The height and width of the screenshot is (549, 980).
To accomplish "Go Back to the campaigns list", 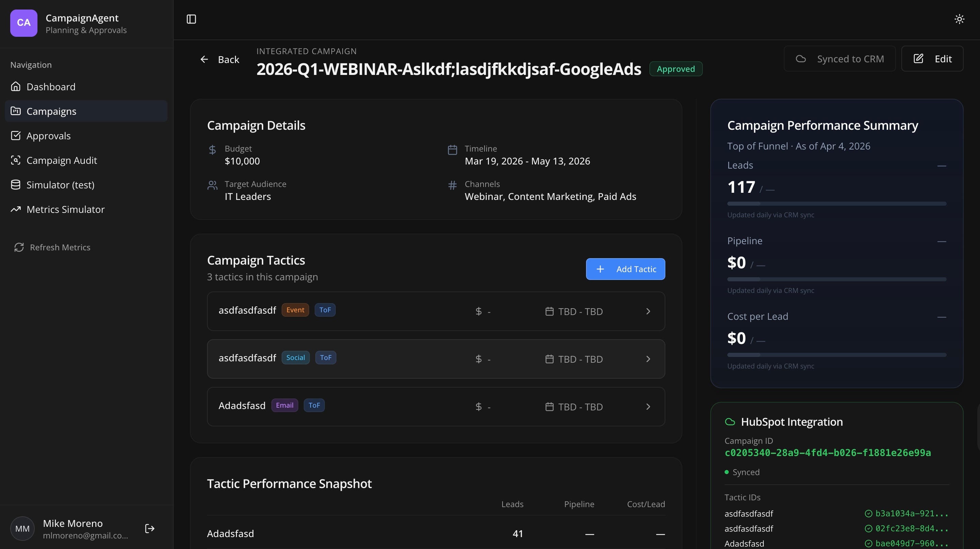I will (220, 59).
